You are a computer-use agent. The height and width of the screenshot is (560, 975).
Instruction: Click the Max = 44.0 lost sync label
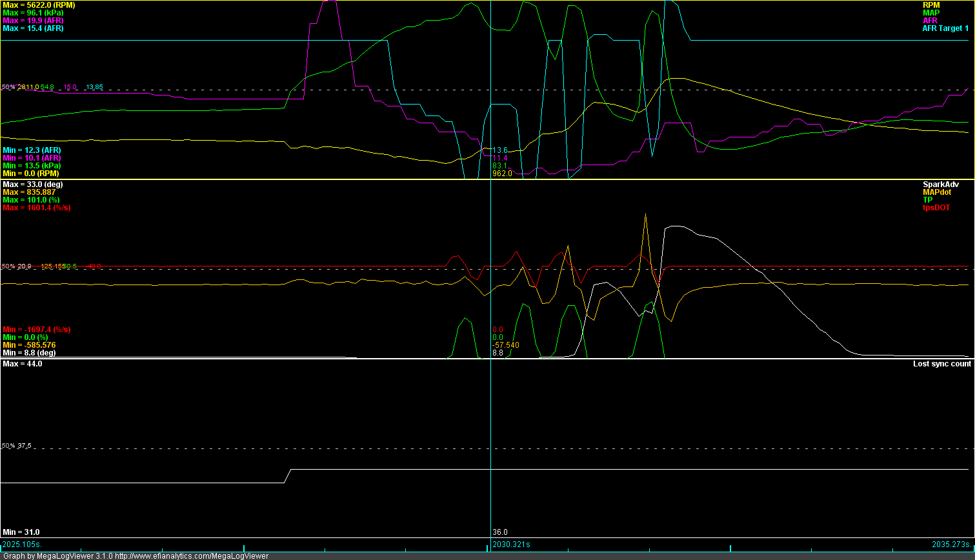click(23, 364)
